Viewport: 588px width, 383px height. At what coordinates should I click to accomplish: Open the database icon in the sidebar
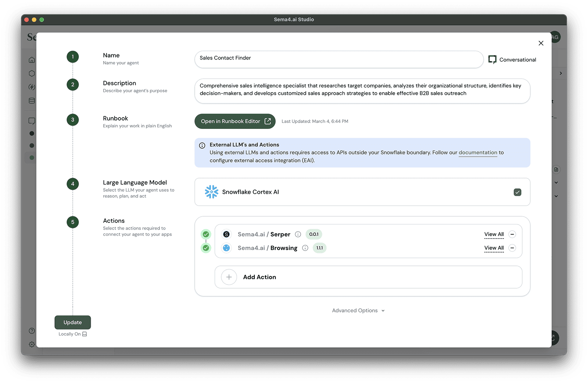pyautogui.click(x=32, y=100)
